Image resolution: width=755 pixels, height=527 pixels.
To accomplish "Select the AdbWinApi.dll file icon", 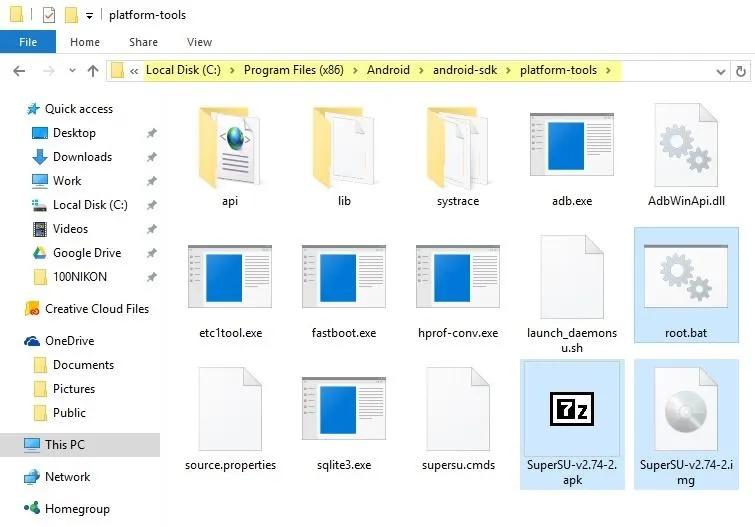I will 686,145.
